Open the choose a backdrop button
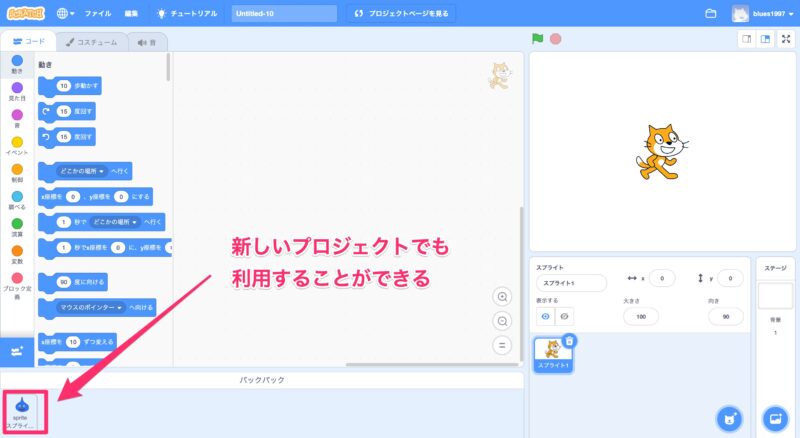Viewport: 800px width, 438px height. click(774, 417)
